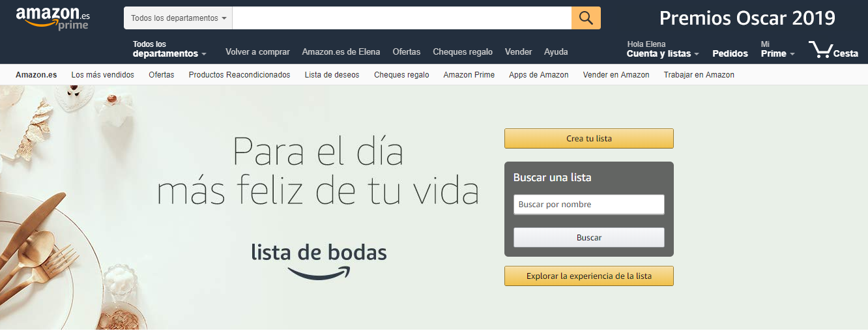Select Ofertas in the sub-navigation bar
868x331 pixels.
point(162,75)
